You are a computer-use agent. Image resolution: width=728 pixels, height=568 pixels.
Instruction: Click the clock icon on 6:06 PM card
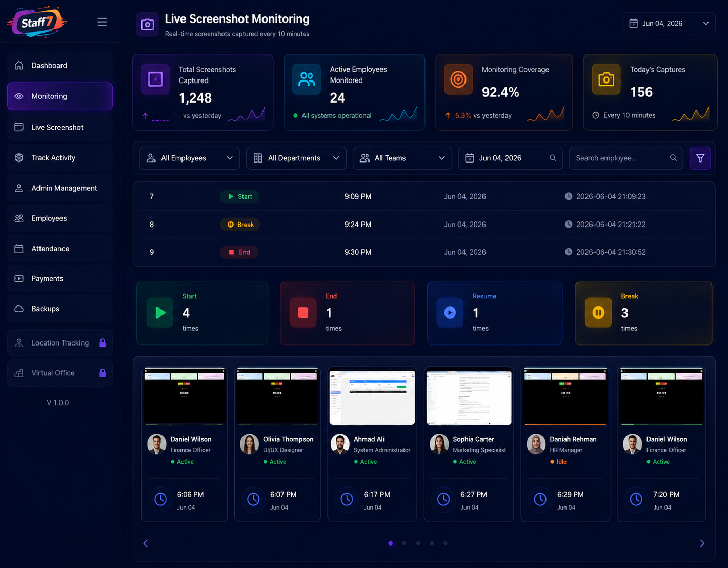point(160,499)
